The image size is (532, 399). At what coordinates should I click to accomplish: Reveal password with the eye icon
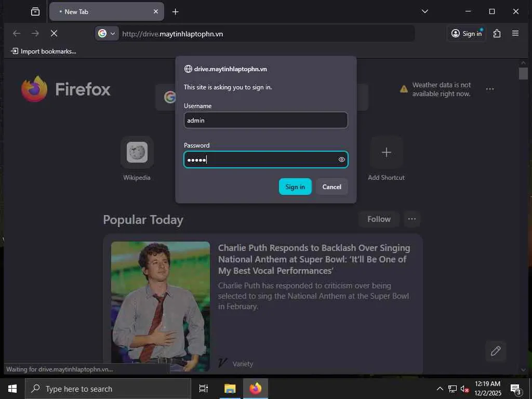coord(342,159)
